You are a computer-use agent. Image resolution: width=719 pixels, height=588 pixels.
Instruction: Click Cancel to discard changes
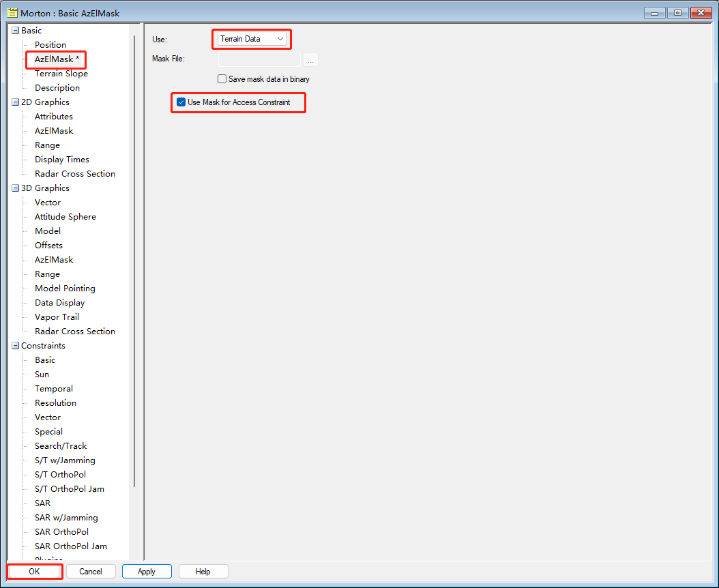tap(91, 571)
